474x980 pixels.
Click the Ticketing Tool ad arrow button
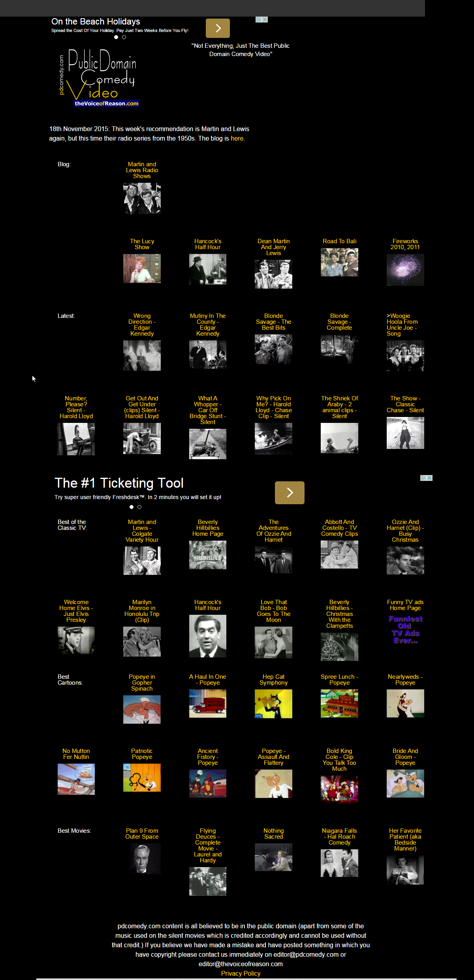[290, 492]
